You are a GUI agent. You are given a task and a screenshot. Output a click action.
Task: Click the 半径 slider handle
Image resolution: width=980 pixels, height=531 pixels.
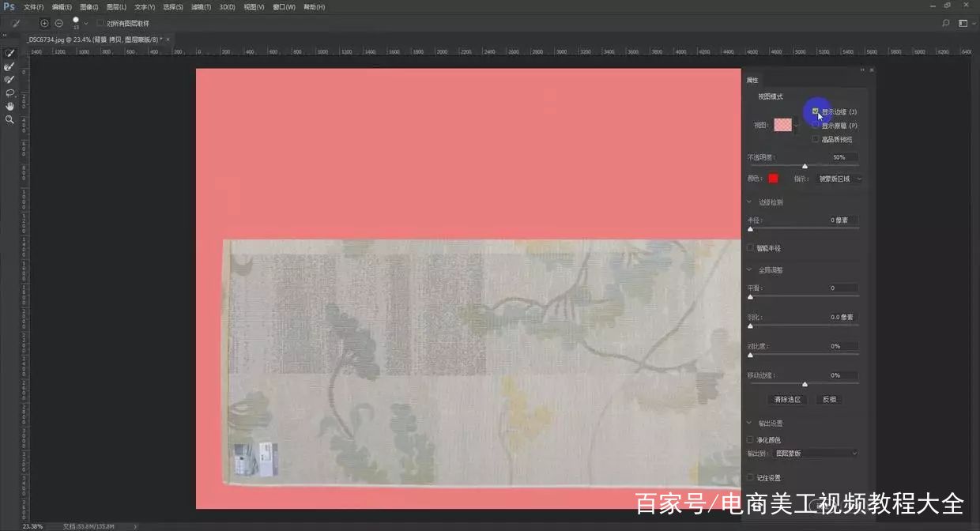750,229
